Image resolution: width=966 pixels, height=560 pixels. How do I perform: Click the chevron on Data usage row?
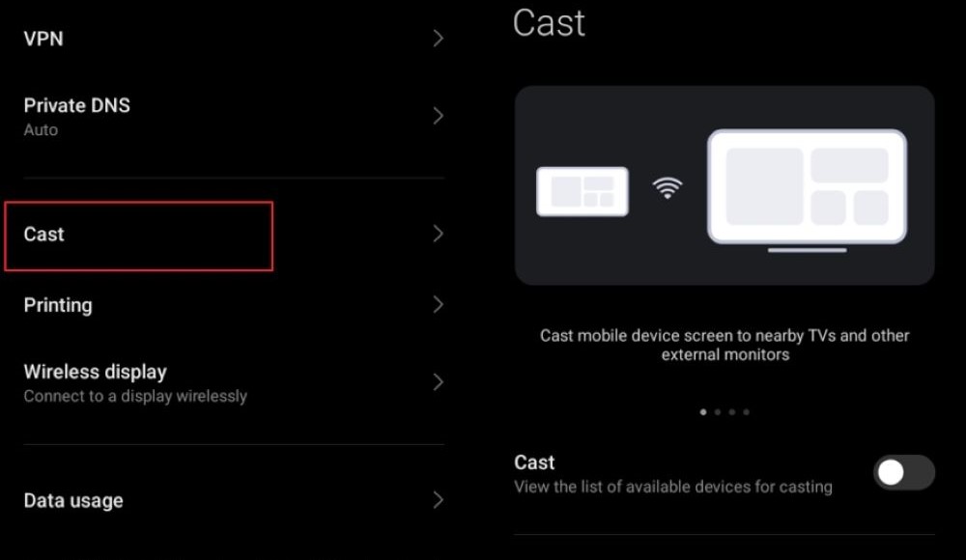(438, 499)
